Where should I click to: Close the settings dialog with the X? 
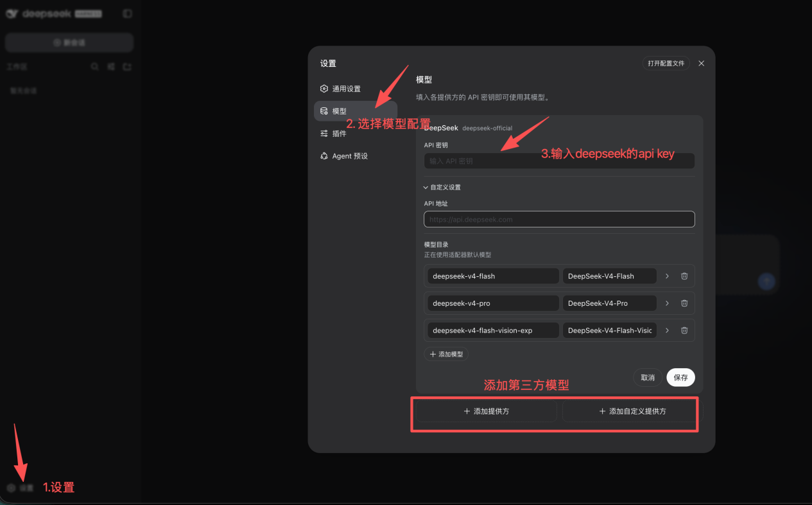tap(701, 64)
